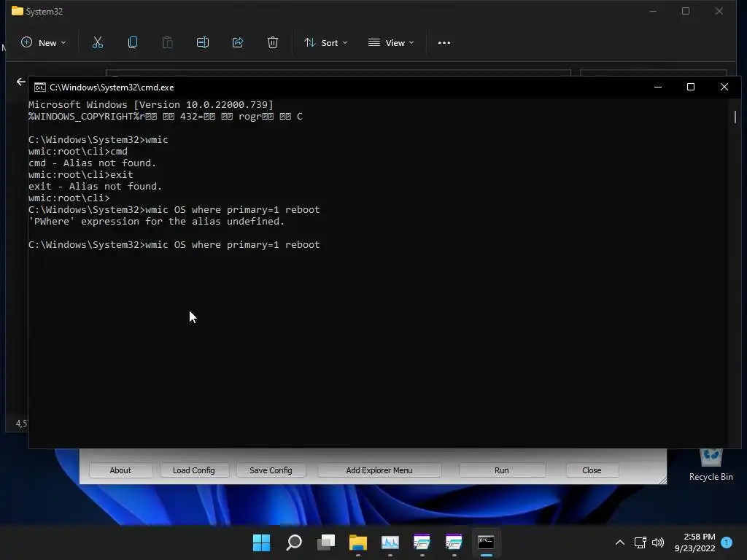The width and height of the screenshot is (747, 560).
Task: Click the volume speaker icon in tray
Action: pyautogui.click(x=658, y=542)
